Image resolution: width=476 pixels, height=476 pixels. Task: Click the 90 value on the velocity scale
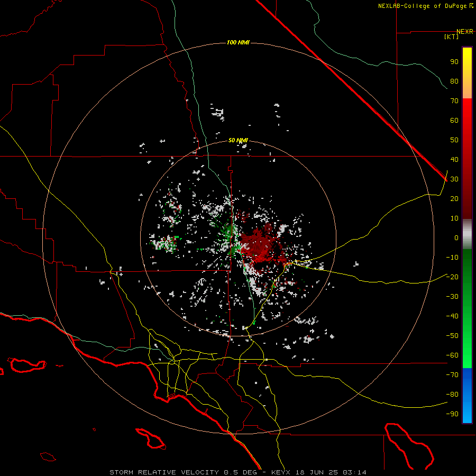pyautogui.click(x=454, y=62)
